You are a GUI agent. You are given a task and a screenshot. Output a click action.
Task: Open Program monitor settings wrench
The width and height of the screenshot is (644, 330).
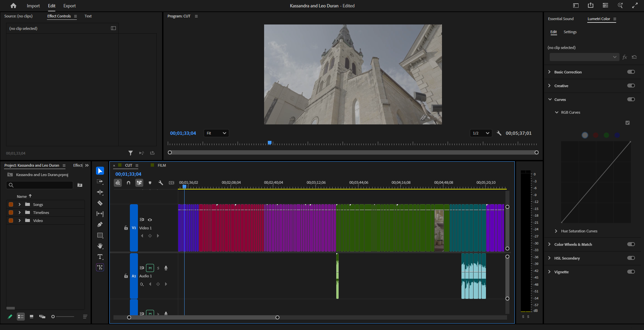click(499, 133)
